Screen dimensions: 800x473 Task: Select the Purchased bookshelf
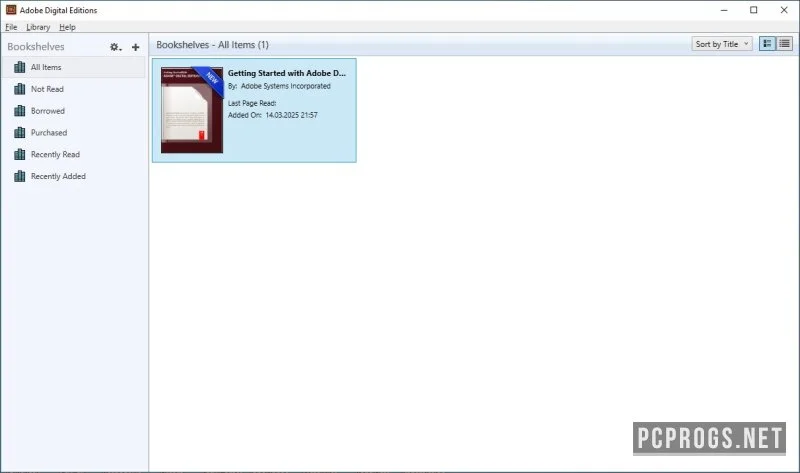point(73,133)
